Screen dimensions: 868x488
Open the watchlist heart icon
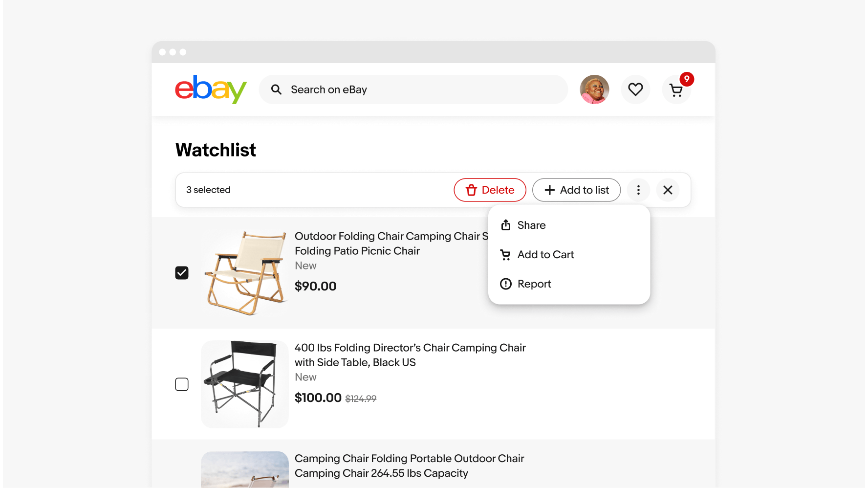(x=635, y=89)
